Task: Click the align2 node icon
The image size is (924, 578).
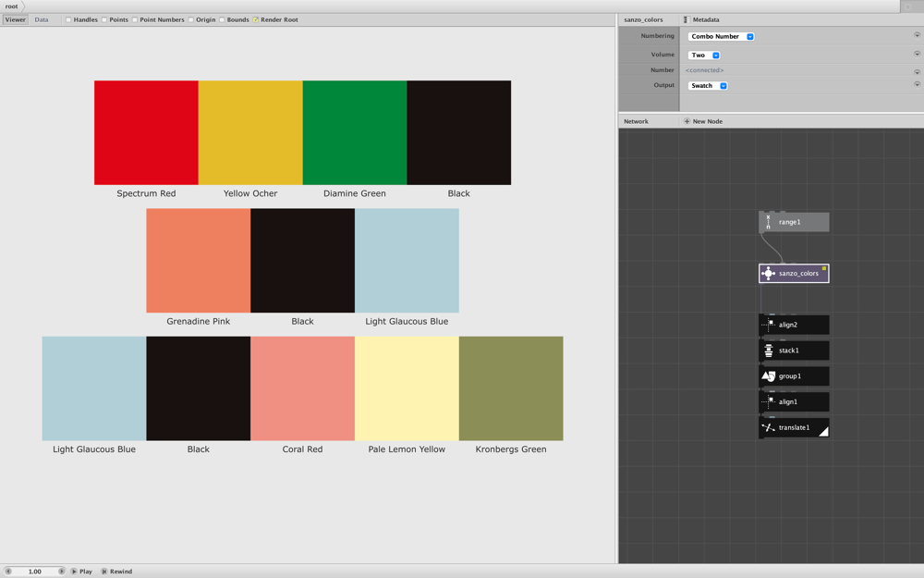Action: [768, 325]
